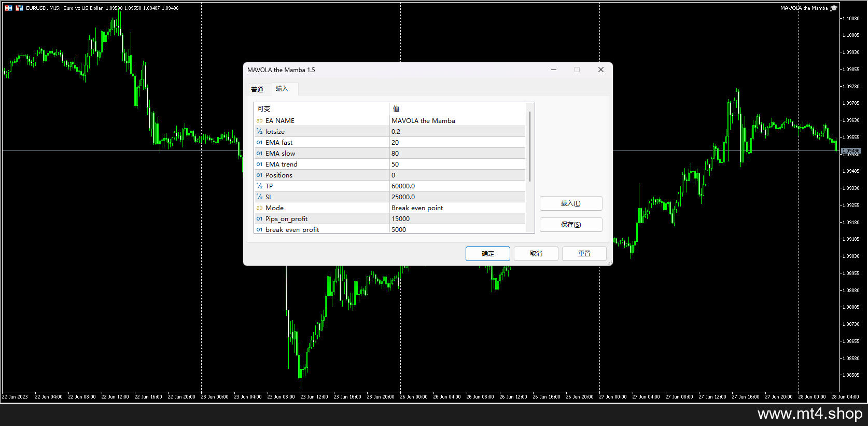Click the candlestick icon beside EURUSD title
Viewport: 868px width, 426px height.
(19, 8)
